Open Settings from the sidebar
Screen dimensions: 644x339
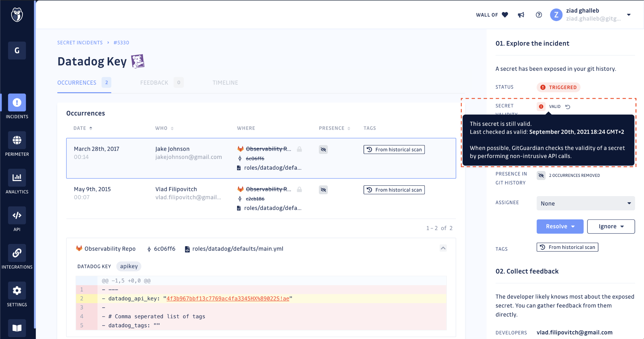coord(17,290)
